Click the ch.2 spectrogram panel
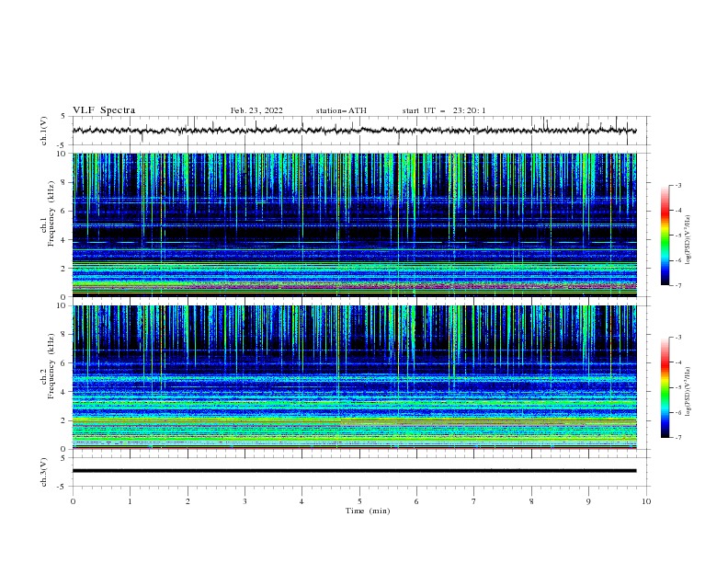 (354, 377)
